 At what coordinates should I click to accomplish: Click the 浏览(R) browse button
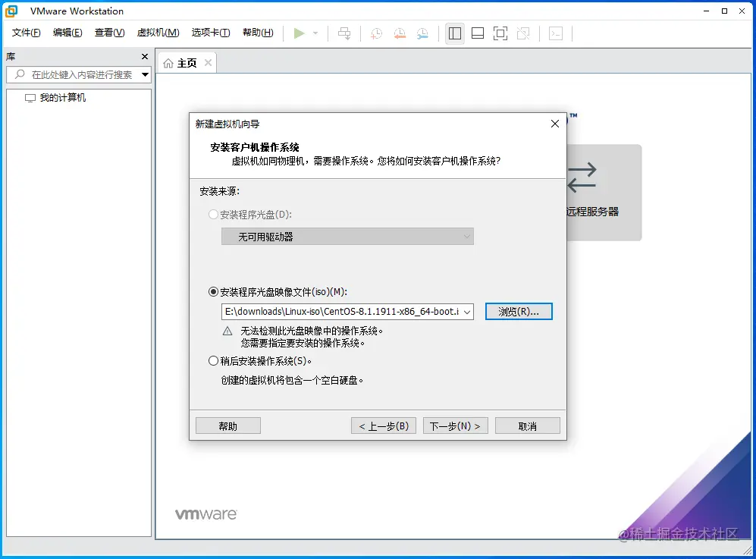pyautogui.click(x=519, y=311)
